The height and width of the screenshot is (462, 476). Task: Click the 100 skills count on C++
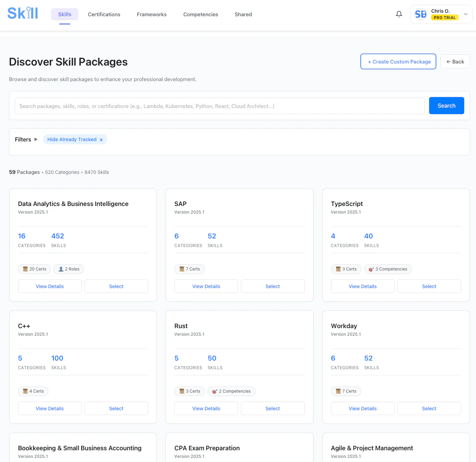(57, 358)
